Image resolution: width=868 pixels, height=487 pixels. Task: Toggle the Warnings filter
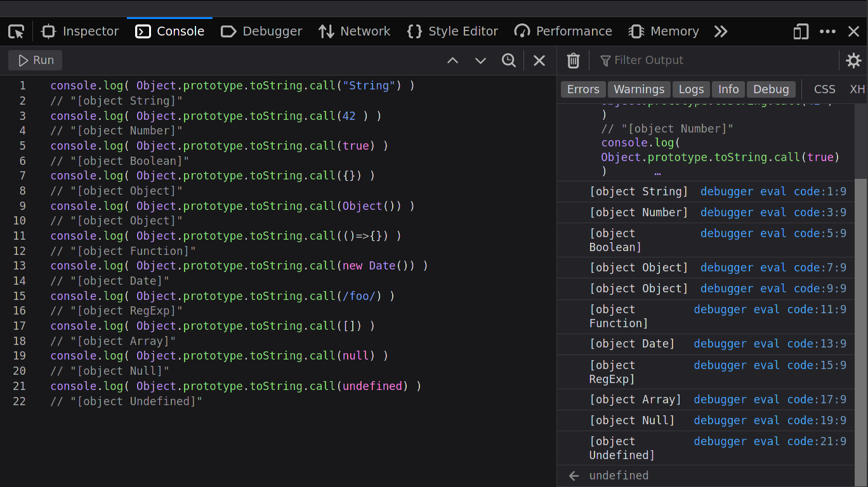click(639, 89)
